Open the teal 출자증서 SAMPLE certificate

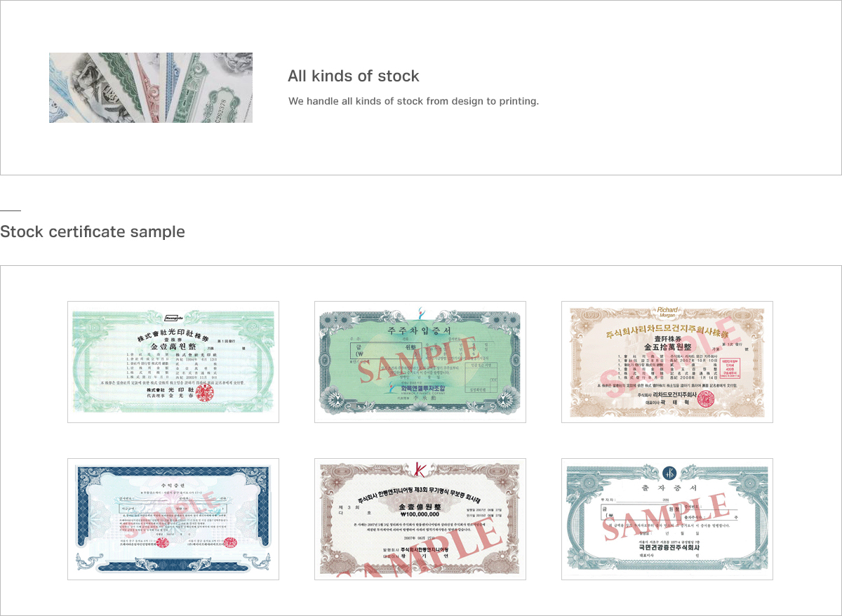(667, 519)
